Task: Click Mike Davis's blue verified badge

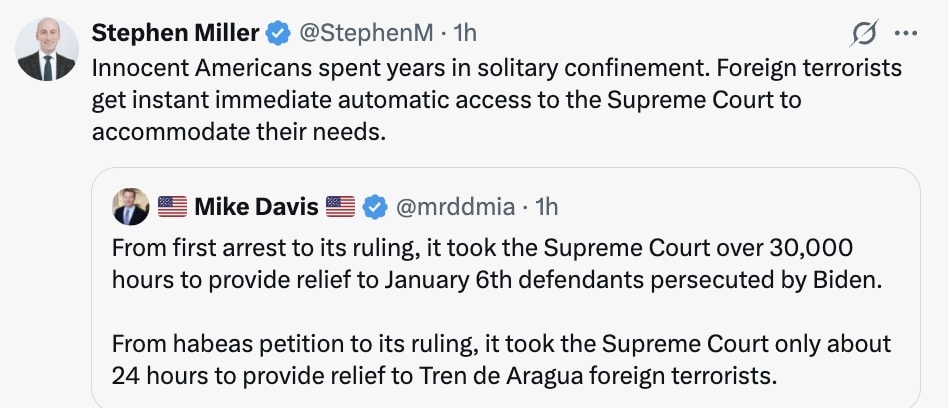Action: pyautogui.click(x=375, y=207)
